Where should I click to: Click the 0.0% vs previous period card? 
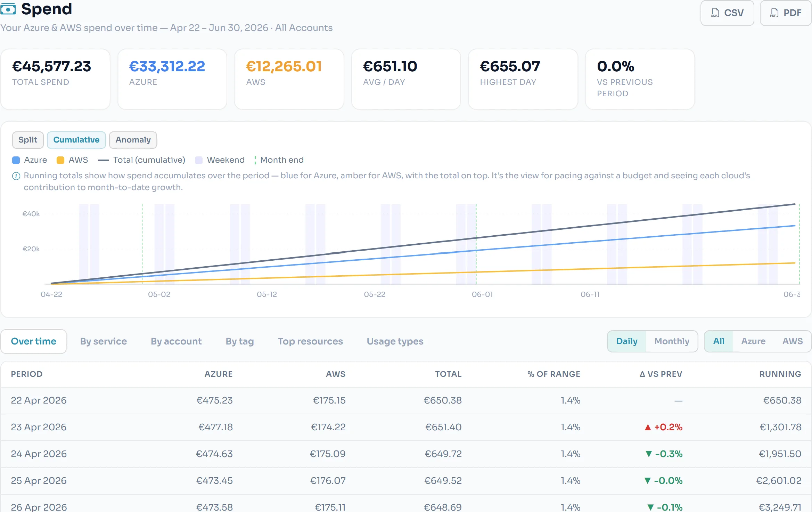coord(640,79)
